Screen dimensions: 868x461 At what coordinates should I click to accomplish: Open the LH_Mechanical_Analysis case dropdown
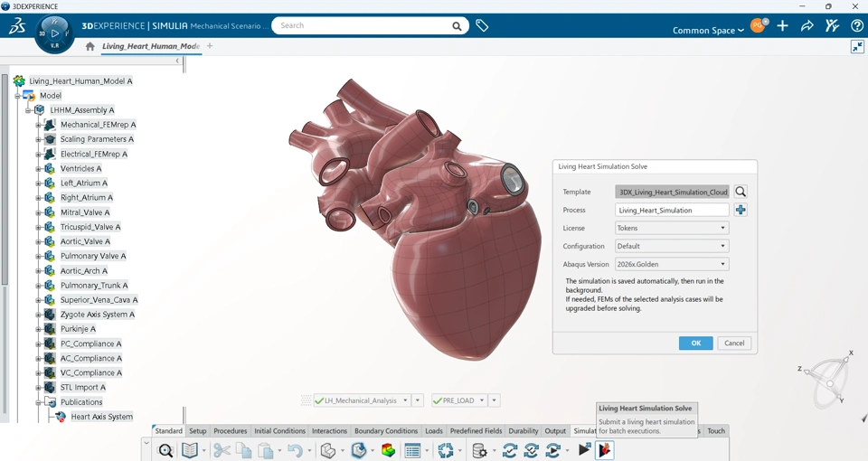[405, 400]
